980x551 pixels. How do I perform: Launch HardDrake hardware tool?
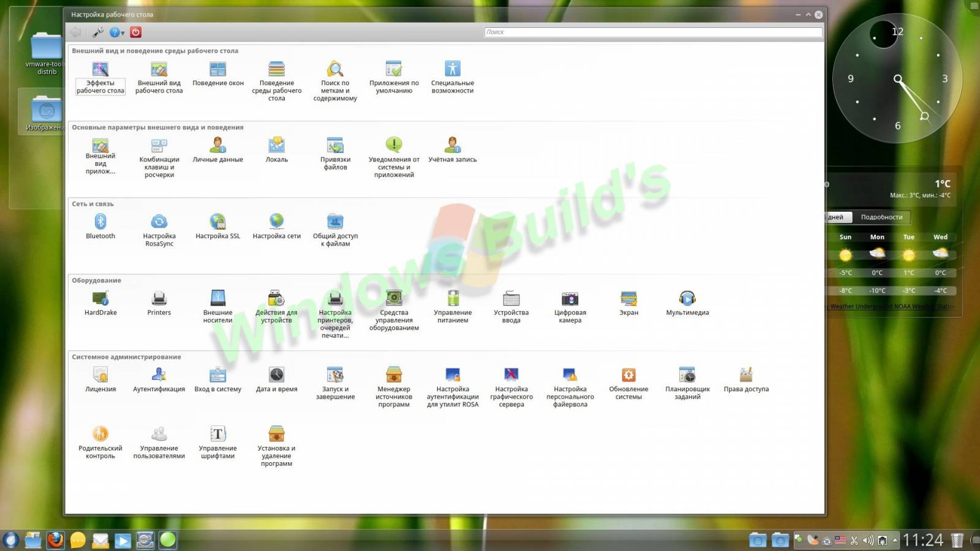tap(100, 304)
